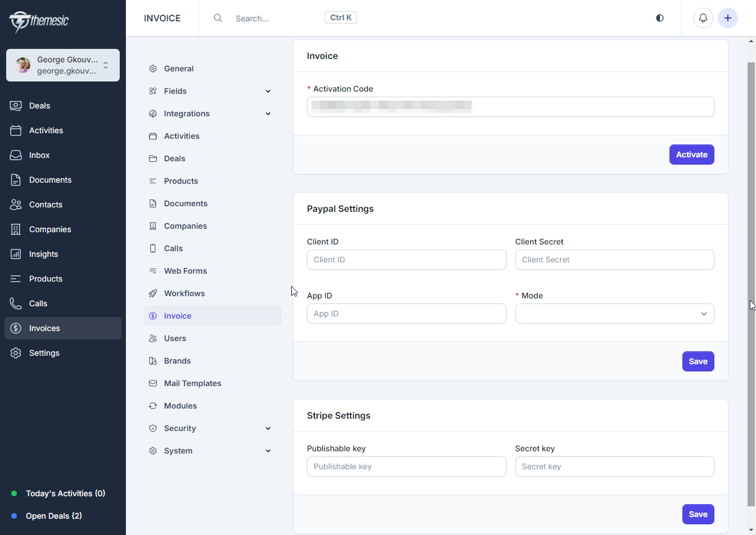The width and height of the screenshot is (756, 535).
Task: Click the plus button to create new item
Action: 728,17
